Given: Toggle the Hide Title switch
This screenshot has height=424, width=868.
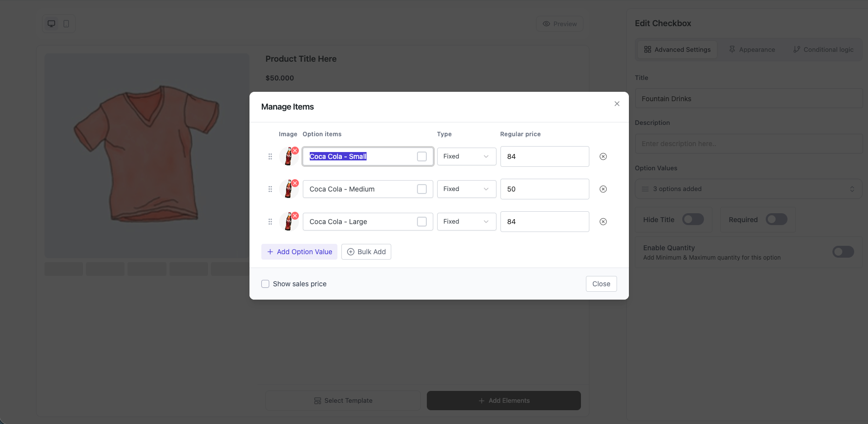Looking at the screenshot, I should tap(693, 219).
